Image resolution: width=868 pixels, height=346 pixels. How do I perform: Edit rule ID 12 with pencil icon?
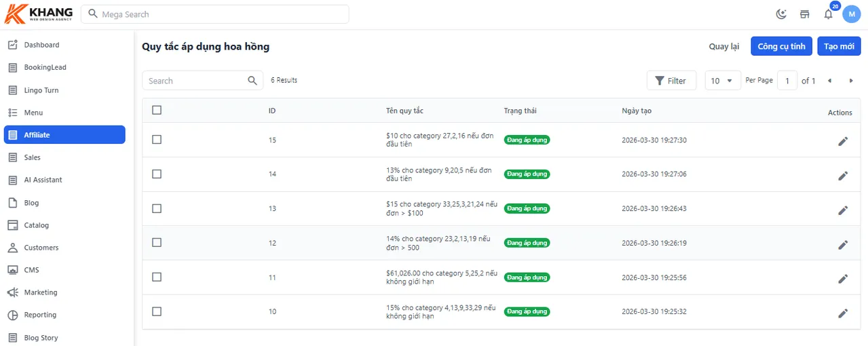point(843,244)
